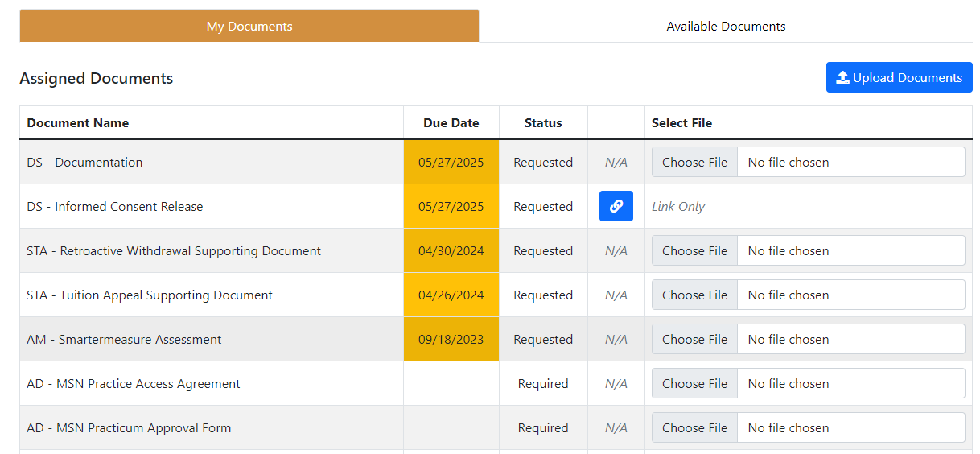
Task: Click the 04/30/2024 due date cell
Action: coord(451,251)
